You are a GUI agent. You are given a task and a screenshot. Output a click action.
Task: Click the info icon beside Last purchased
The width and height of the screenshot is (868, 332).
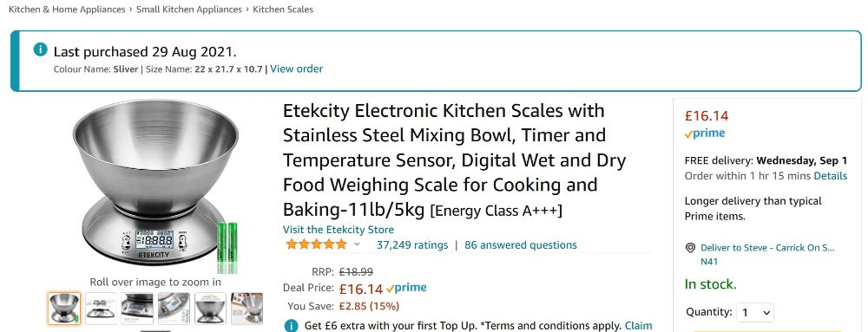point(40,49)
